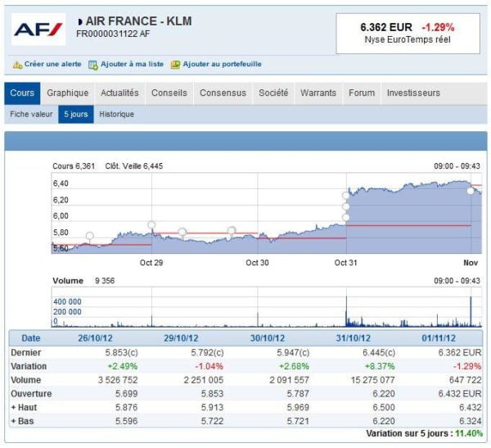Open the Actualités tab
The image size is (491, 448).
point(119,93)
